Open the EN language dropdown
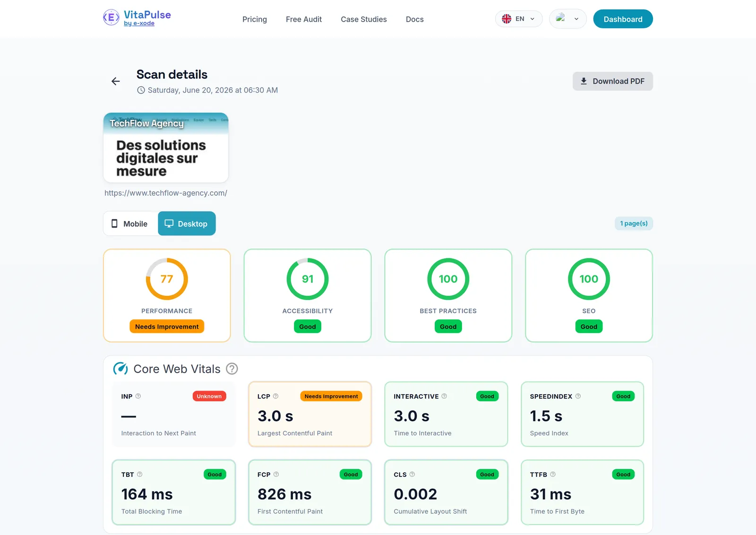The width and height of the screenshot is (756, 535). point(519,19)
